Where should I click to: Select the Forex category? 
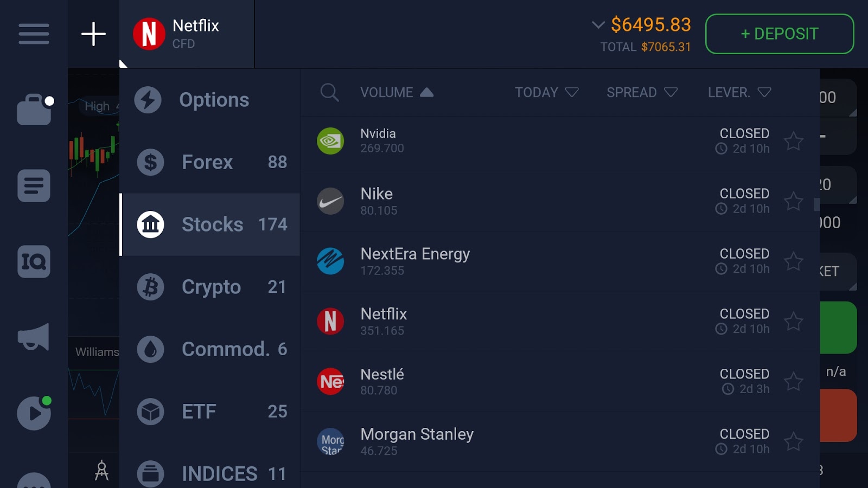(207, 162)
